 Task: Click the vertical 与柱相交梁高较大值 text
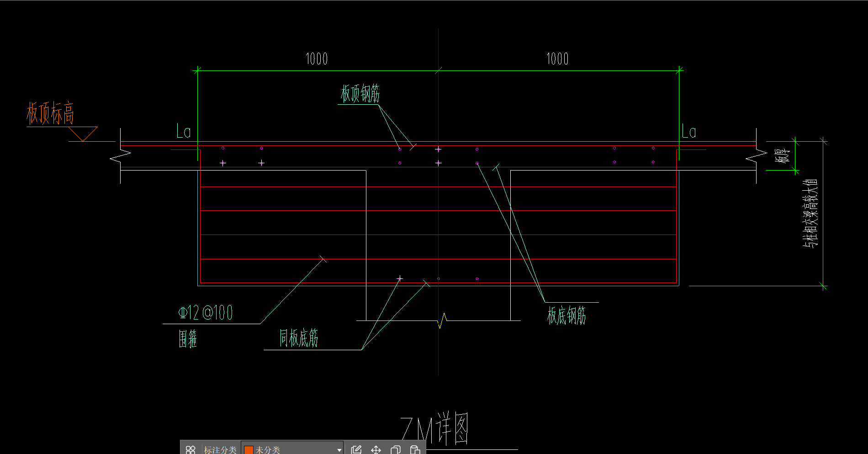[x=810, y=213]
